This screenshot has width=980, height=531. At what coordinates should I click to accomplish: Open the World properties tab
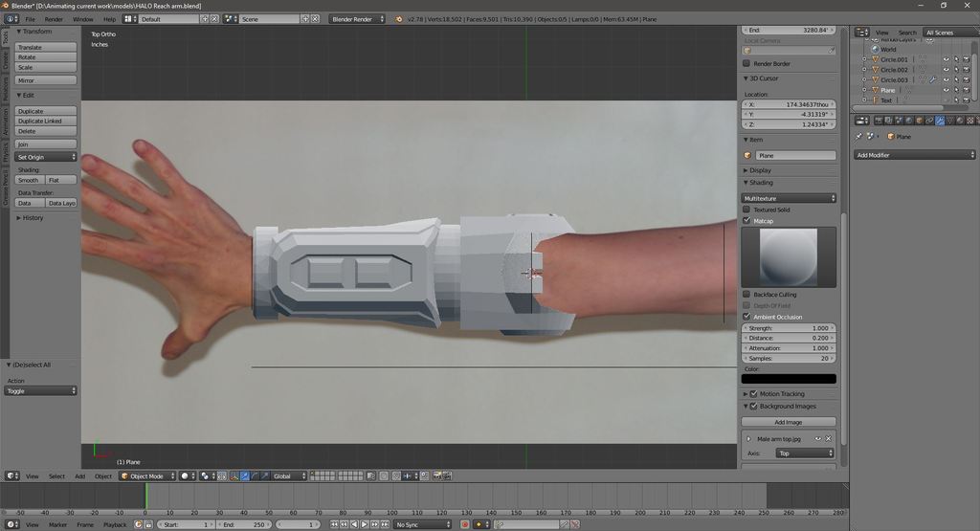(909, 121)
